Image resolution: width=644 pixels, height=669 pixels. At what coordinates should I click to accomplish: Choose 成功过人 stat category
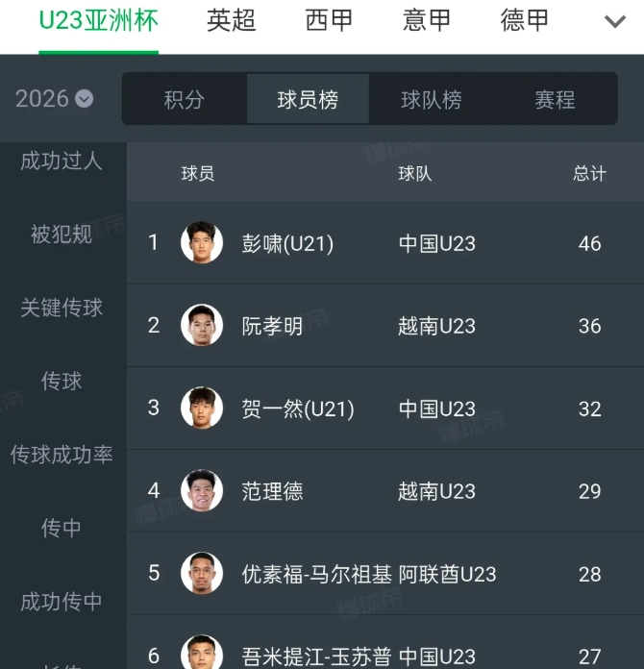tap(62, 161)
